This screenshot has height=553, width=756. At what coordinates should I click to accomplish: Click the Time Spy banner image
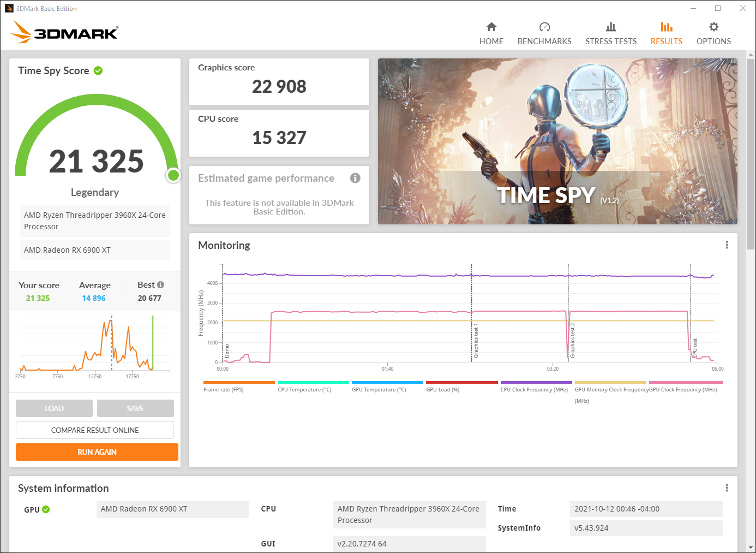click(557, 141)
